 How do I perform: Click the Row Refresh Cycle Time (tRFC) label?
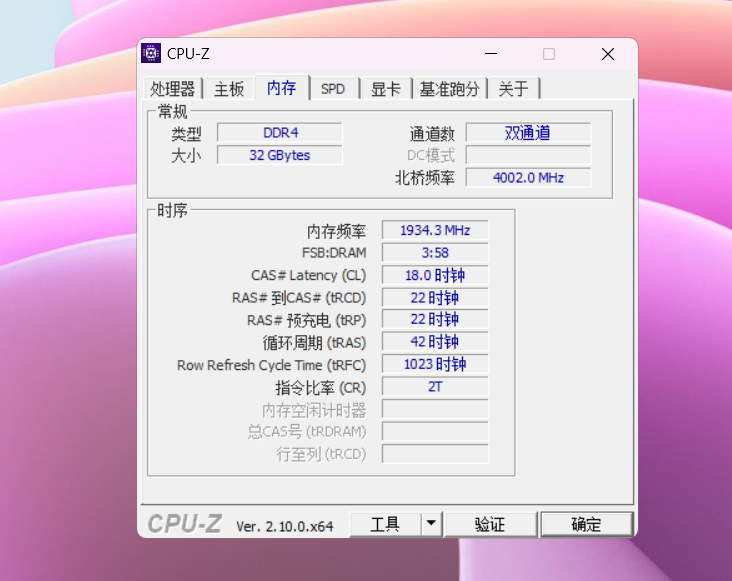pyautogui.click(x=272, y=365)
